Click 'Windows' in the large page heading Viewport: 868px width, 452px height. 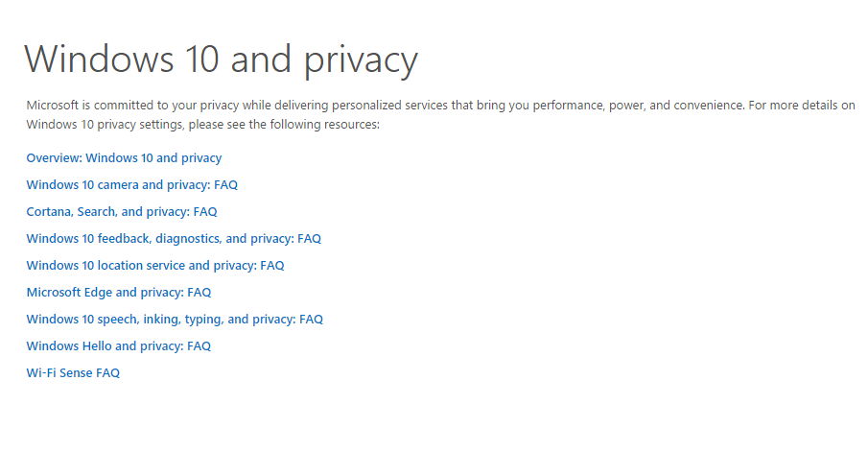click(x=99, y=59)
